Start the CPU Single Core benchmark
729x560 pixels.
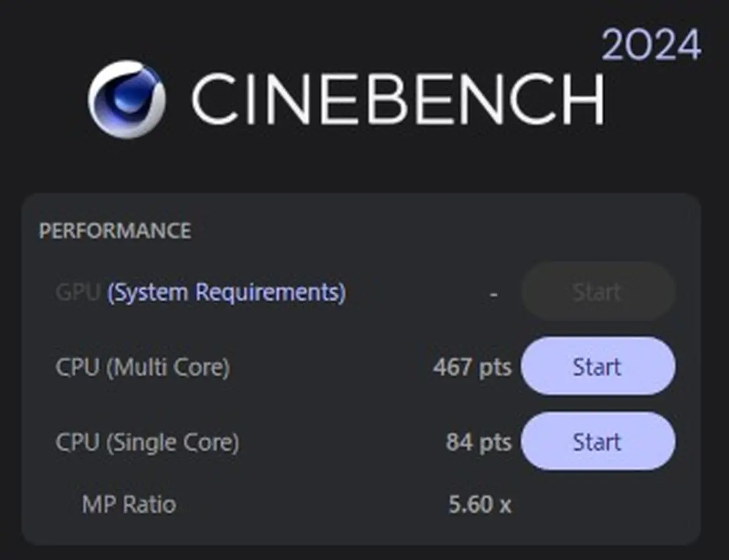coord(598,442)
